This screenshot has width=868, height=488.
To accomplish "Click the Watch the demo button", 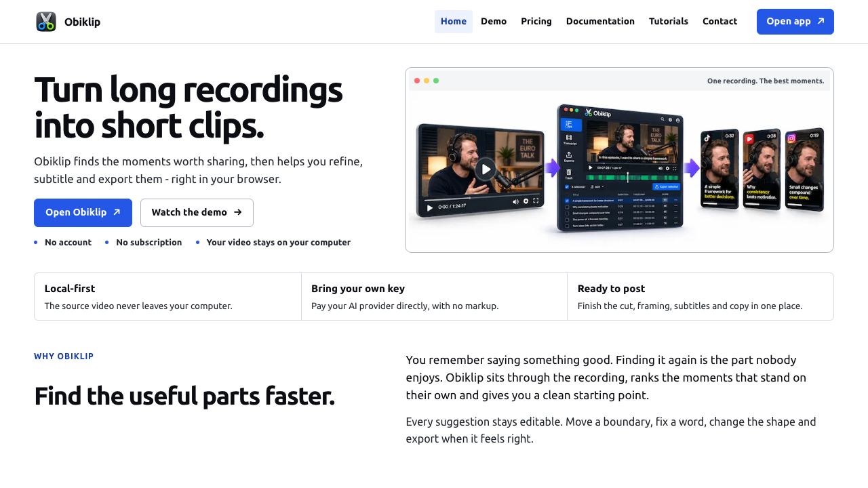I will [x=197, y=213].
